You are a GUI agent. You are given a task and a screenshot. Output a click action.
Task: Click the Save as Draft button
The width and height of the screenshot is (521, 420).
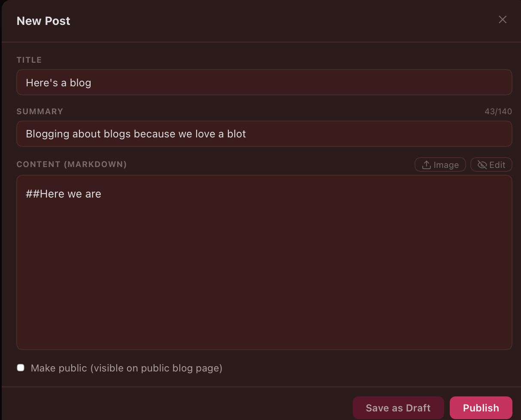pyautogui.click(x=398, y=408)
